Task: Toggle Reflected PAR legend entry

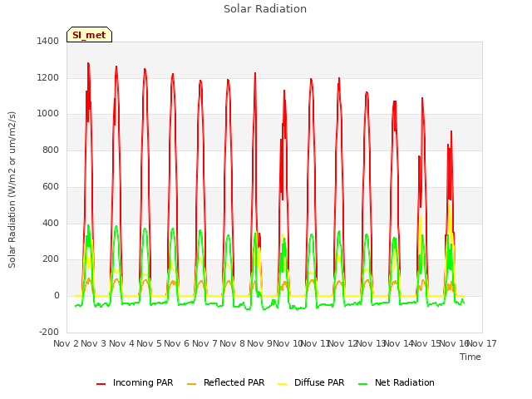Action: (x=225, y=382)
